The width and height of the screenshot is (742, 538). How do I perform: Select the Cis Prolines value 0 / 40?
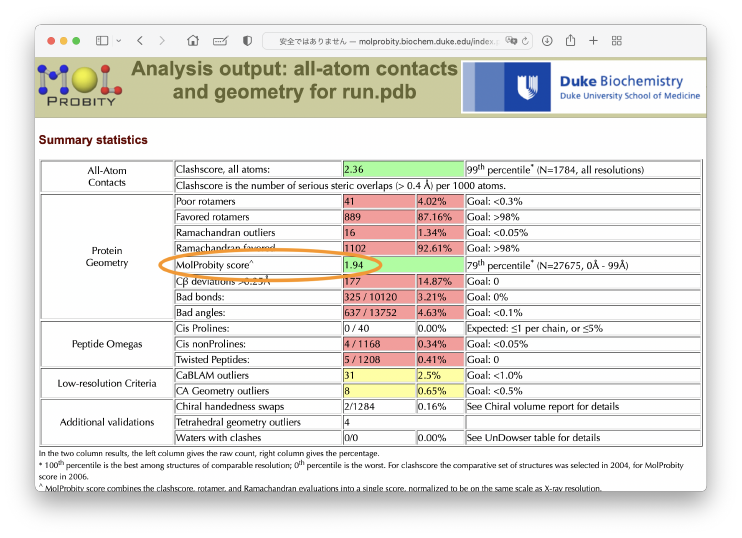357,328
